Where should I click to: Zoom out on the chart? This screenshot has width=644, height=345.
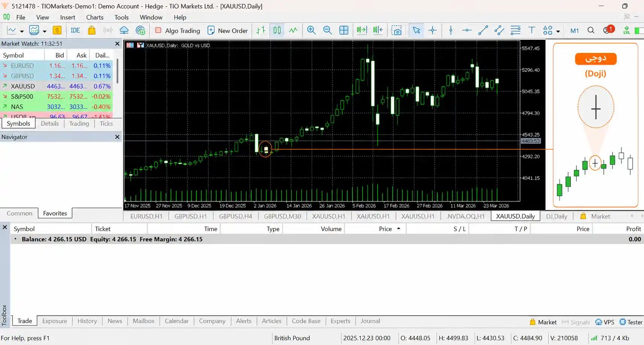pyautogui.click(x=328, y=30)
